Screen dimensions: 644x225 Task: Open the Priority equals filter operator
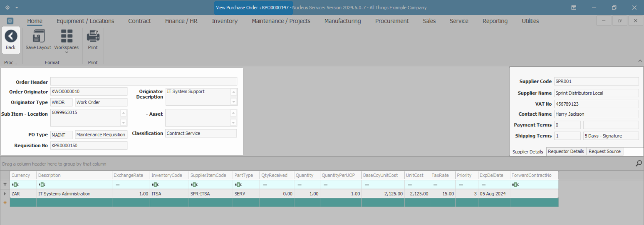461,184
